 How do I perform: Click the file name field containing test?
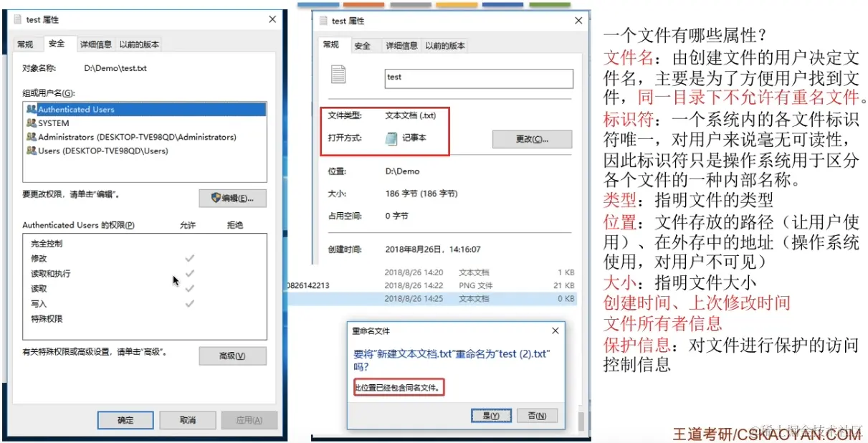(479, 78)
